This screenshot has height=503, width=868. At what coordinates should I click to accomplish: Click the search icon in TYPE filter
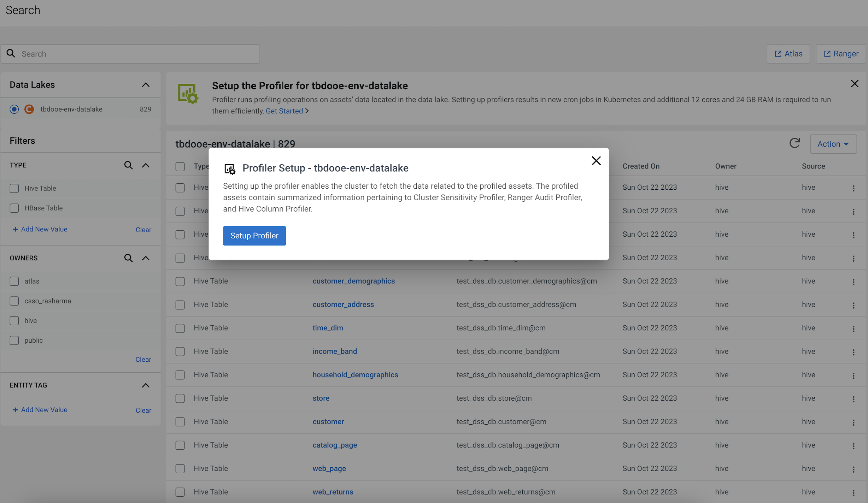128,165
